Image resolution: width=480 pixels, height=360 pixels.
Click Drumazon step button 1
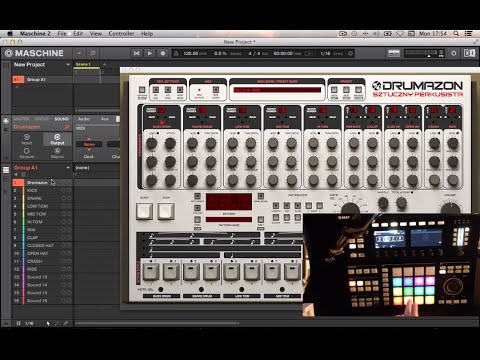151,271
